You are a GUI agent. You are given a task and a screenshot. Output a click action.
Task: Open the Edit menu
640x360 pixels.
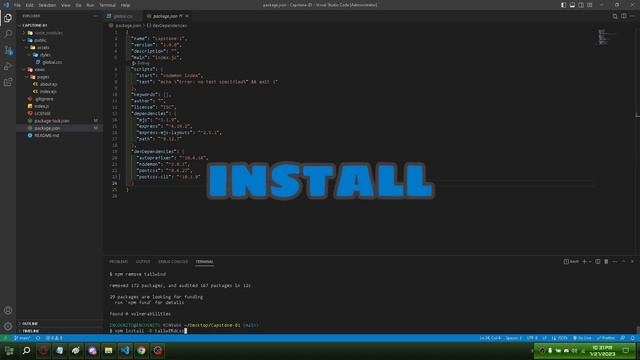coord(29,5)
